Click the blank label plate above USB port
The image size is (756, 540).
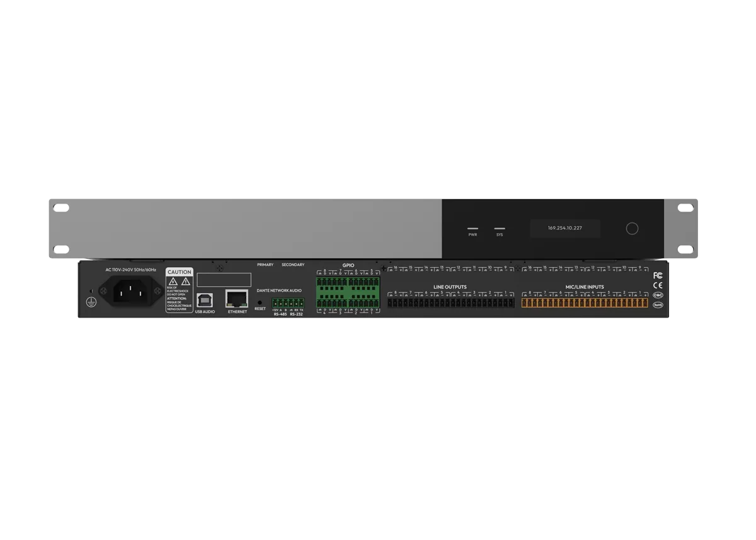point(224,280)
